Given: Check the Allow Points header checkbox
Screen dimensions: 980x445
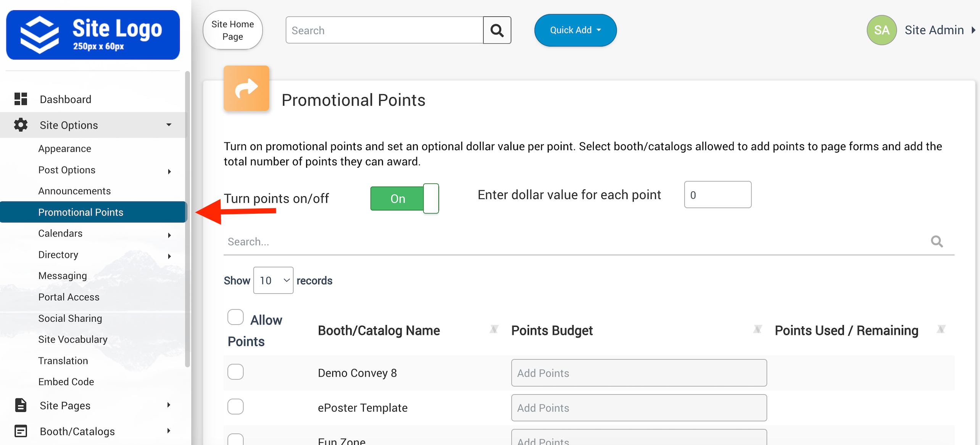Looking at the screenshot, I should tap(235, 317).
